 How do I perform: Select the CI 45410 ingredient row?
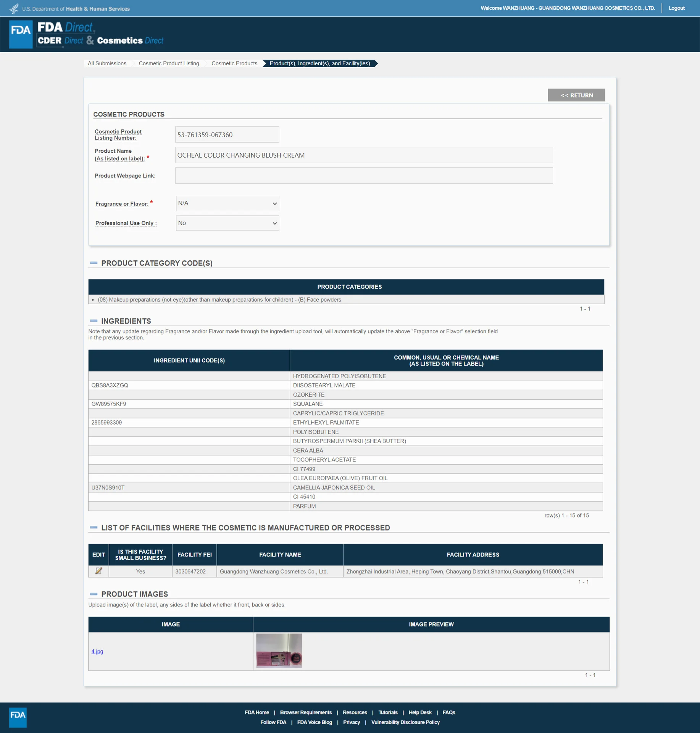[x=345, y=497]
